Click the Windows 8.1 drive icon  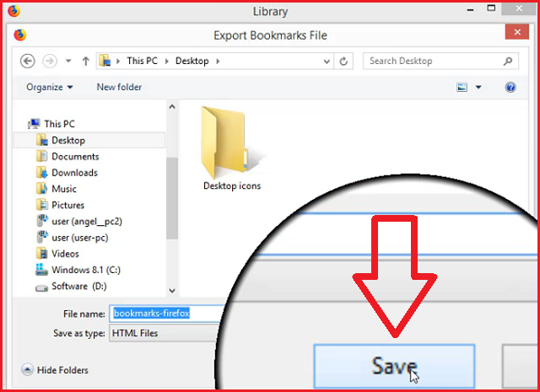pos(41,270)
